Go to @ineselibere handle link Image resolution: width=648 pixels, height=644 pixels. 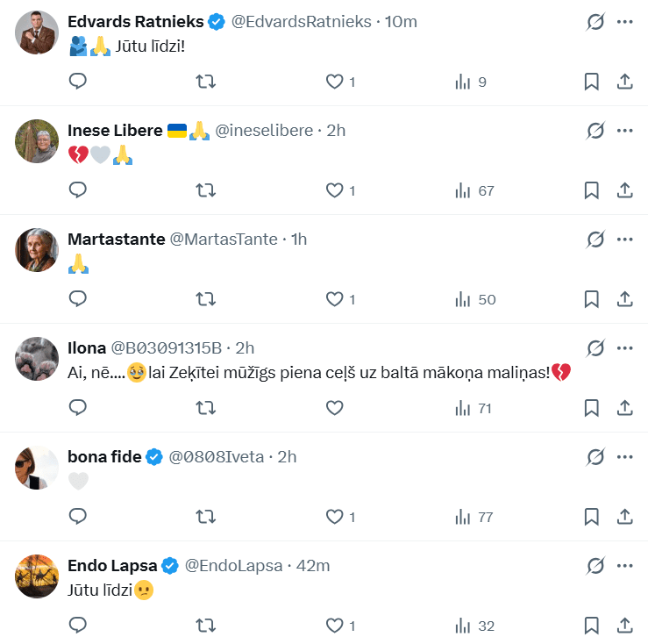coord(264,131)
